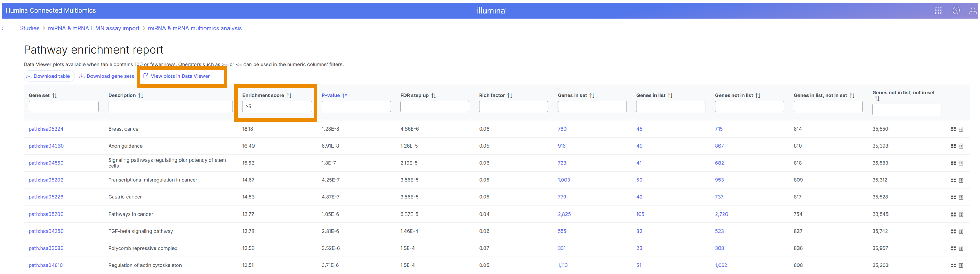Open miRNA & mRNA ILMN assay import breadcrumb
980x274 pixels.
tap(94, 28)
